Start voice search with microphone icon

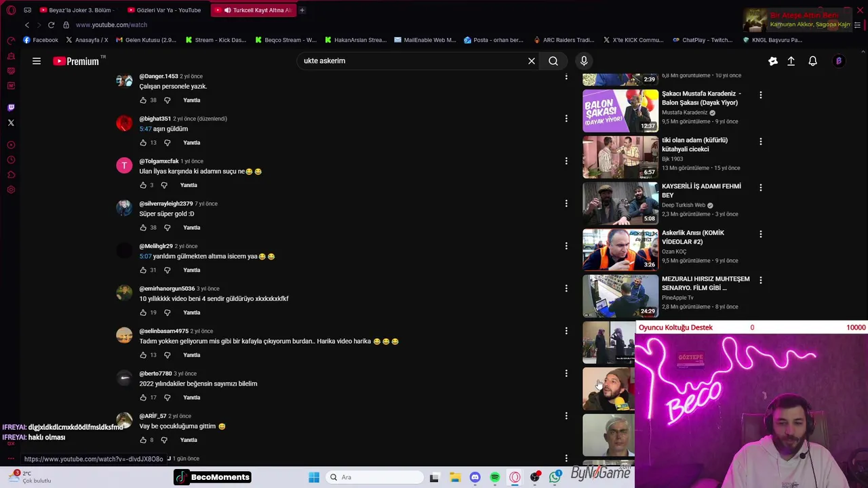pyautogui.click(x=584, y=61)
